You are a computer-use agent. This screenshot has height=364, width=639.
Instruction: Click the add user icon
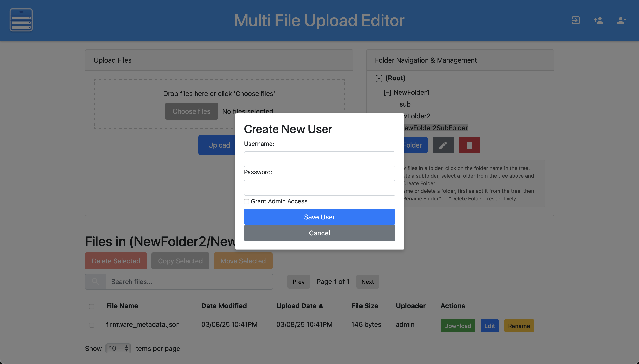[598, 20]
